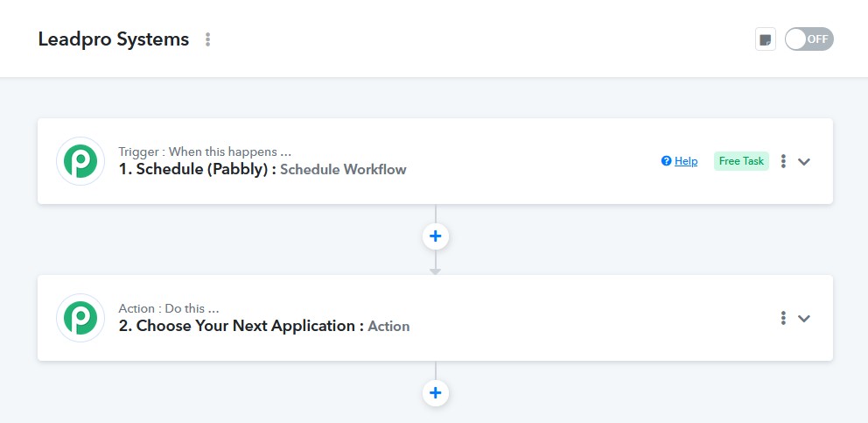Open the three-dot options of the trigger step
Viewport: 868px width, 423px height.
click(x=783, y=161)
